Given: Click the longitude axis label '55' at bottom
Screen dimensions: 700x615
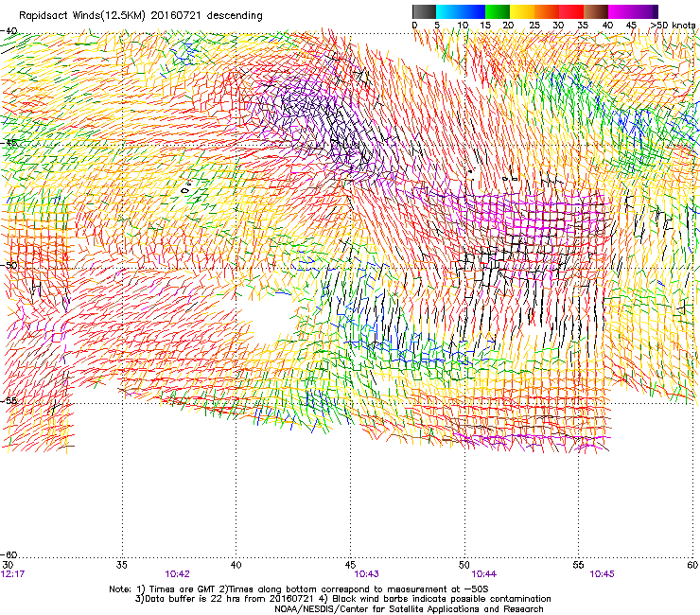Looking at the screenshot, I should (x=578, y=565).
